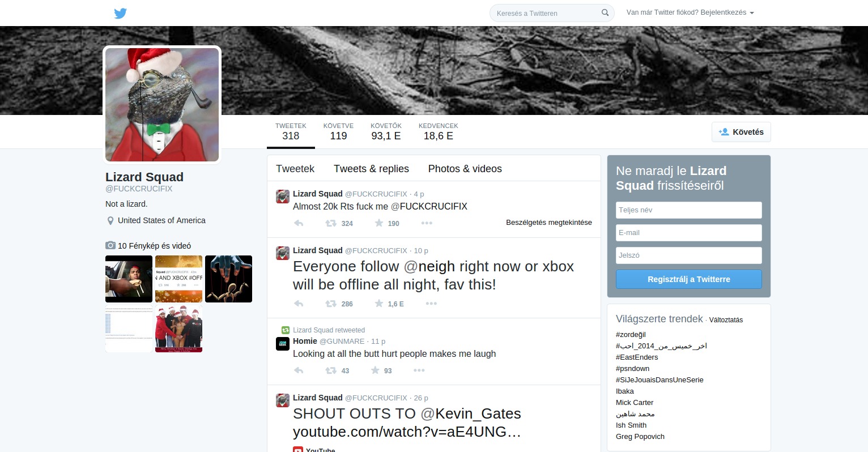
Task: Toggle a retweet on Homie's tweet
Action: (330, 370)
